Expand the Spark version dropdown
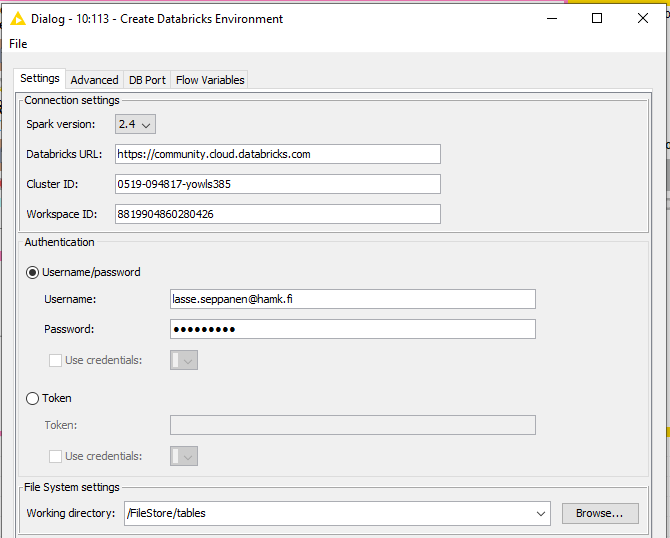This screenshot has width=670, height=538. coord(135,124)
